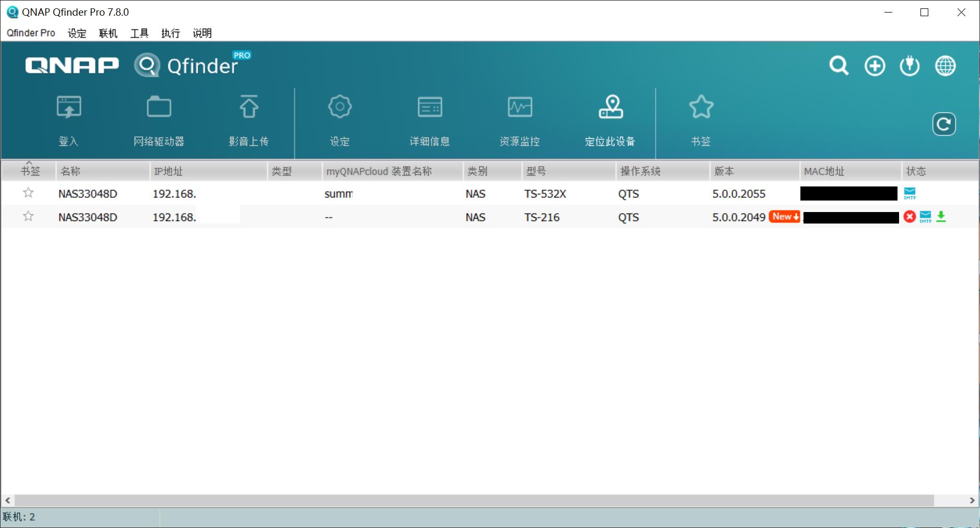Open the 工具 menu
980x528 pixels.
pyautogui.click(x=139, y=33)
